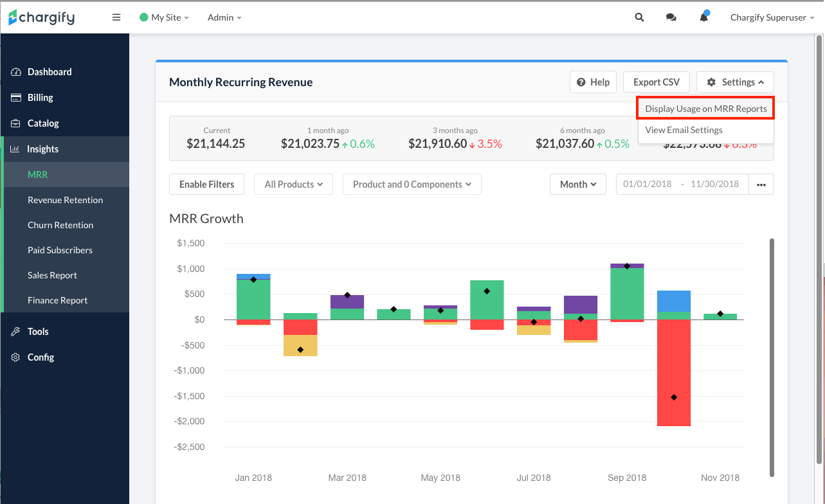Viewport: 825px width, 504px height.
Task: Open search with magnifying glass icon
Action: [639, 17]
